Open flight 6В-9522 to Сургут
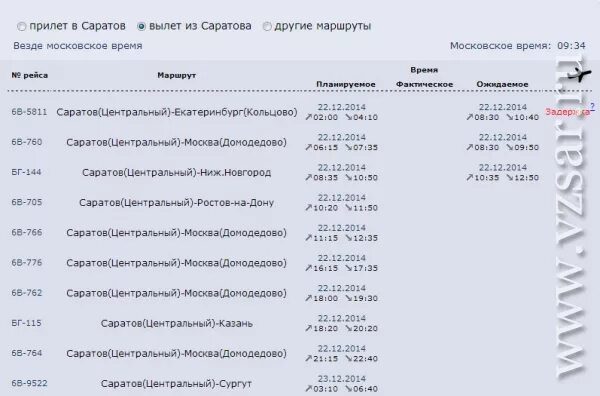The height and width of the screenshot is (396, 600). pos(29,383)
